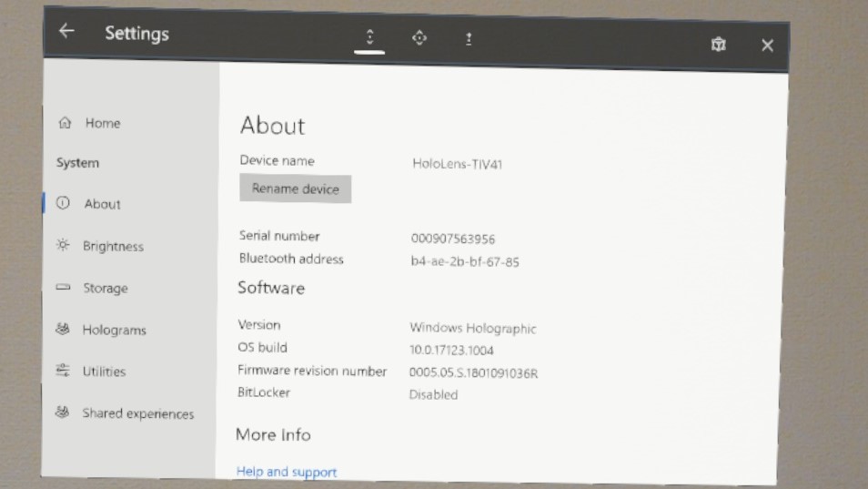The width and height of the screenshot is (868, 489).
Task: Click the Version label under Software
Action: pyautogui.click(x=259, y=324)
